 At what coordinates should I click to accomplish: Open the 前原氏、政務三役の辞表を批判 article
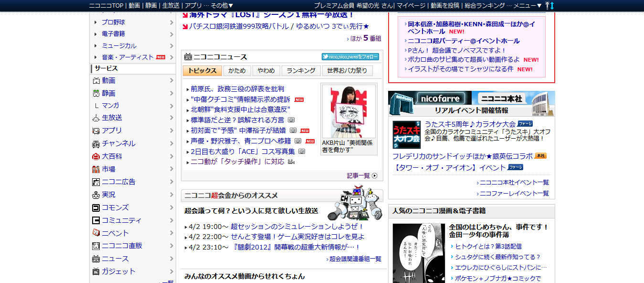[x=238, y=89]
